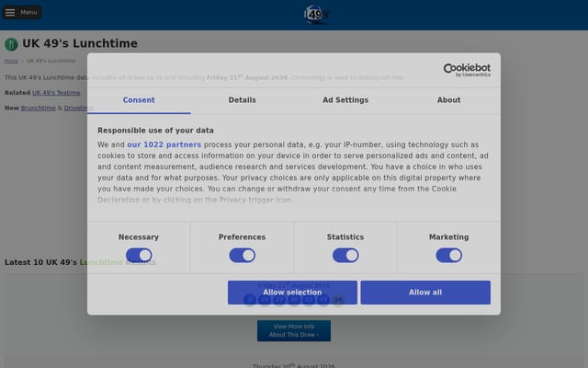Open the Brunchtime link
The width and height of the screenshot is (588, 368).
pyautogui.click(x=39, y=109)
